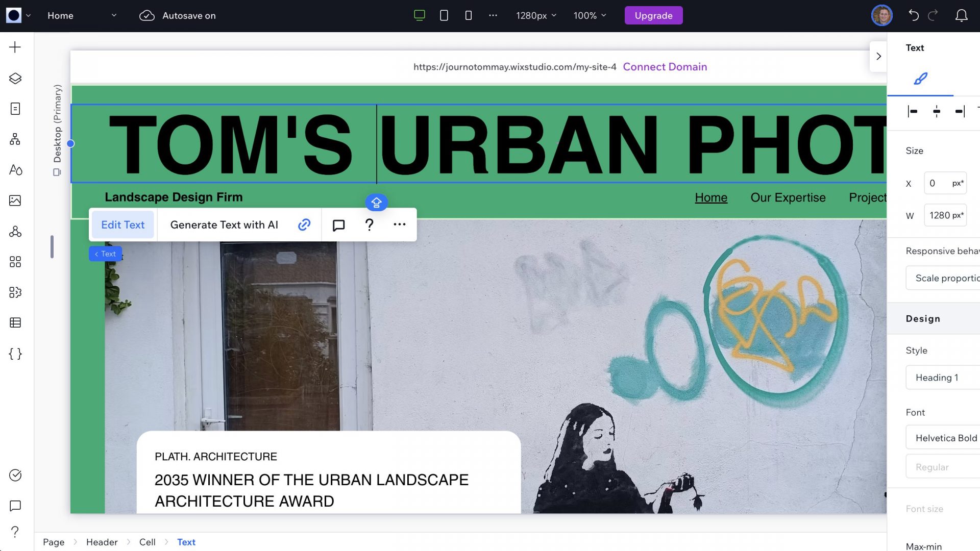
Task: Open the Add Elements plus icon
Action: pos(15,47)
